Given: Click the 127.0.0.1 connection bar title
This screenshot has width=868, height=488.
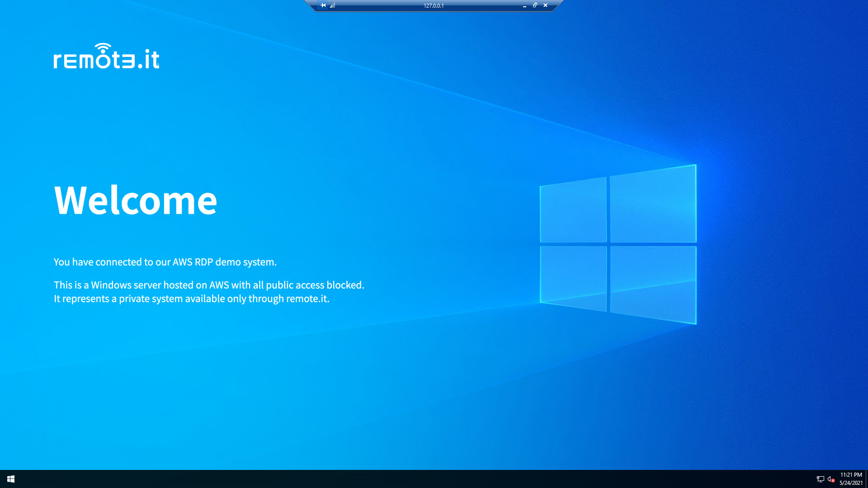Looking at the screenshot, I should pyautogui.click(x=434, y=6).
